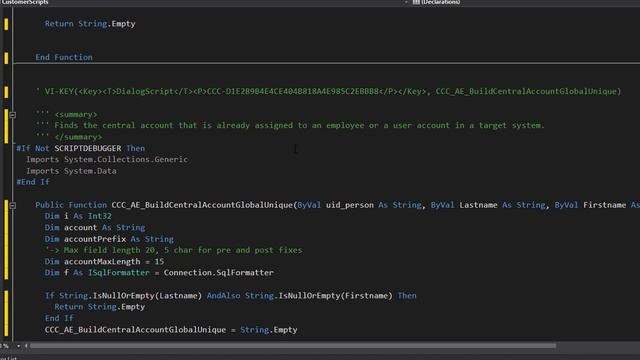Click 'Dim accountPrefix As String' line
Screen dimensions: 640x360
[109, 239]
